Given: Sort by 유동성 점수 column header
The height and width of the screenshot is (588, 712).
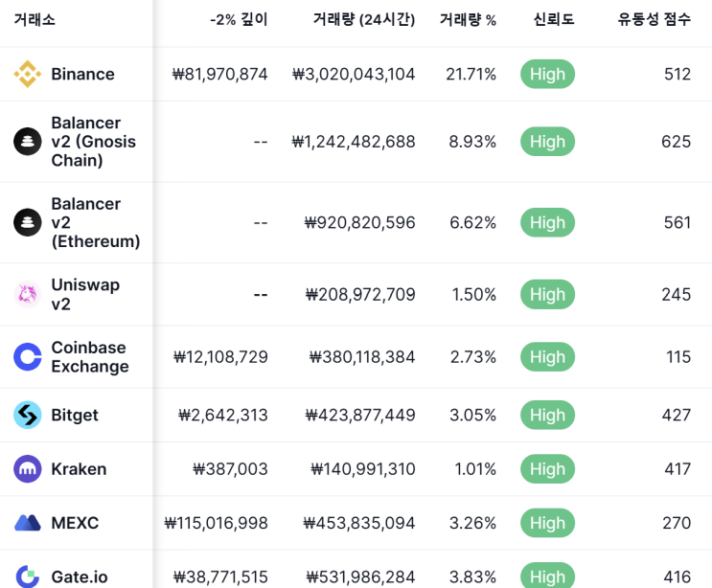Looking at the screenshot, I should pyautogui.click(x=654, y=20).
